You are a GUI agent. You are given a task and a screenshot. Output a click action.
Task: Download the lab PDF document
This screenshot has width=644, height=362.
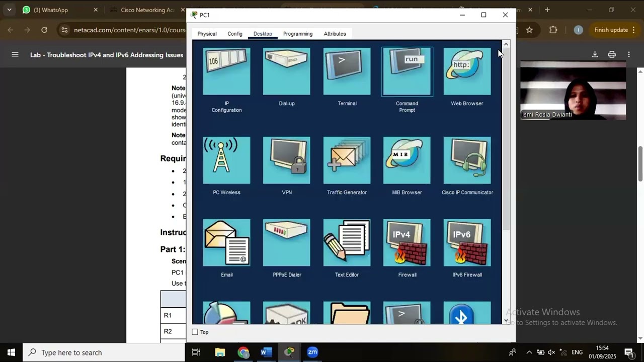coord(595,54)
